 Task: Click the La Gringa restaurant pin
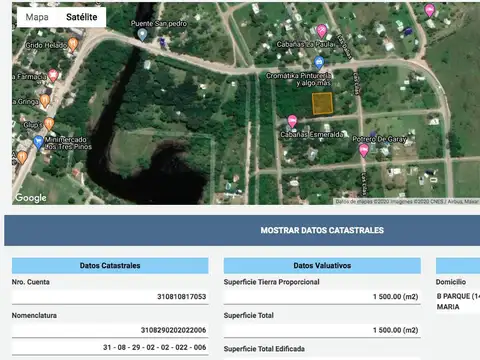(x=45, y=101)
